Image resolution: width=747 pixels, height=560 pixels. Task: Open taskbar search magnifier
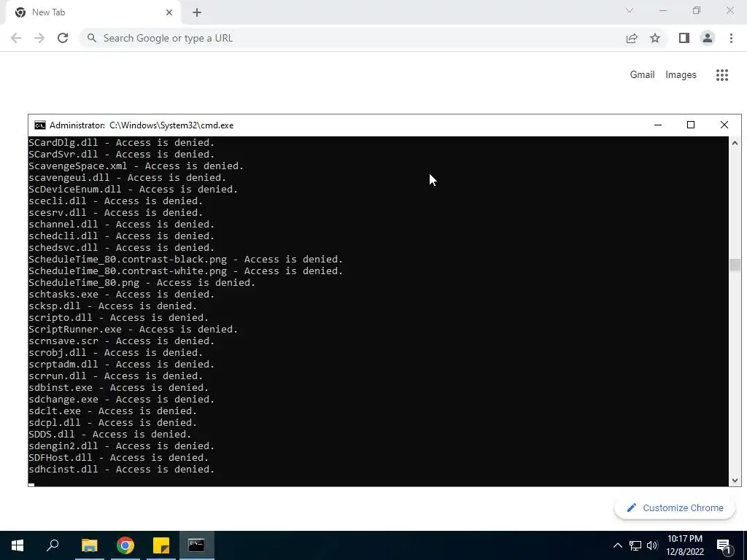pyautogui.click(x=53, y=545)
